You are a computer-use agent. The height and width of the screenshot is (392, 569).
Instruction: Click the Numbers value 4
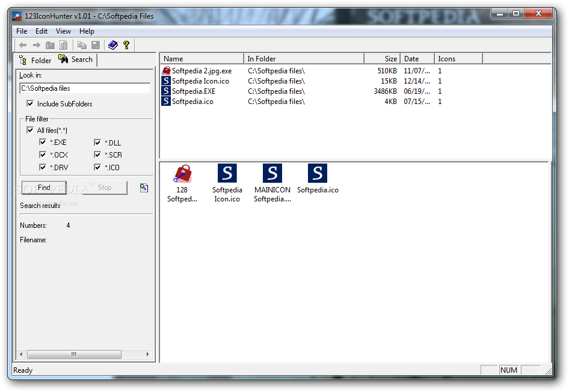click(68, 225)
